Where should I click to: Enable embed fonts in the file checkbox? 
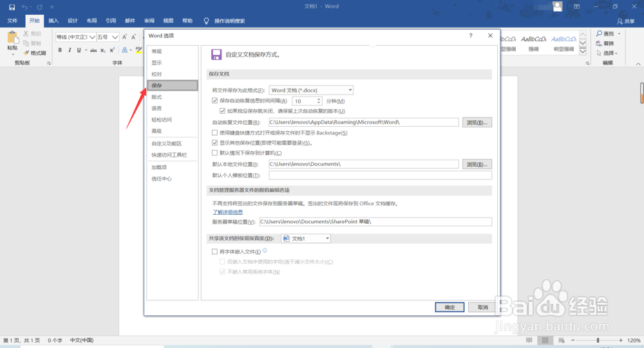214,252
